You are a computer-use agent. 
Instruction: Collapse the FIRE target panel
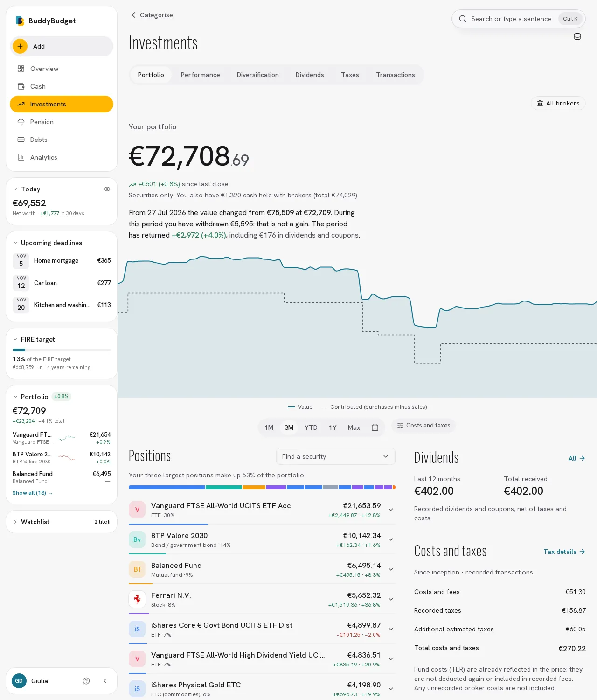pyautogui.click(x=15, y=339)
